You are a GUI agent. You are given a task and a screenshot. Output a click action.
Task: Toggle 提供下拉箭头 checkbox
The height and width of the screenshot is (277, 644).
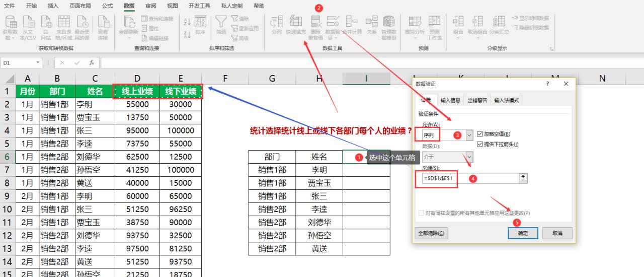tap(479, 144)
